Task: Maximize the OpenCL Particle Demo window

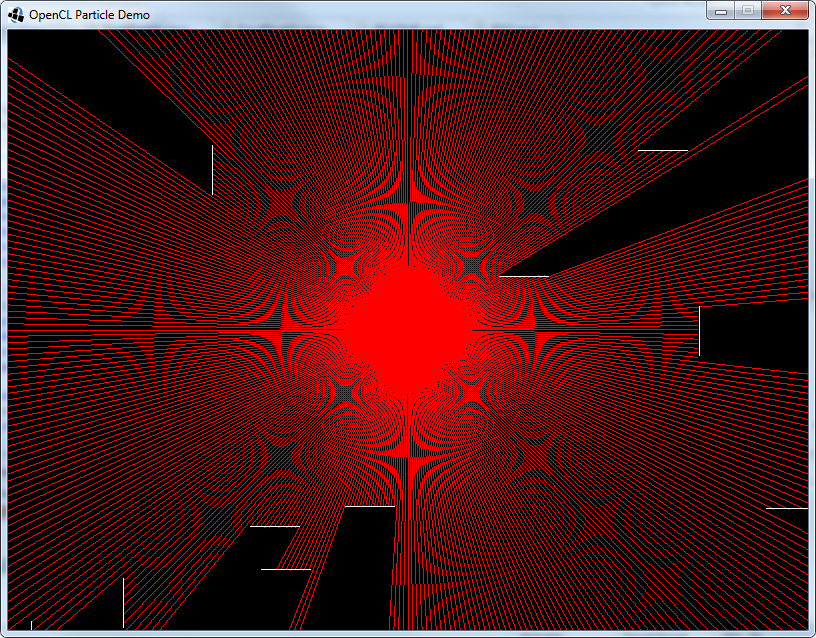Action: (x=748, y=10)
